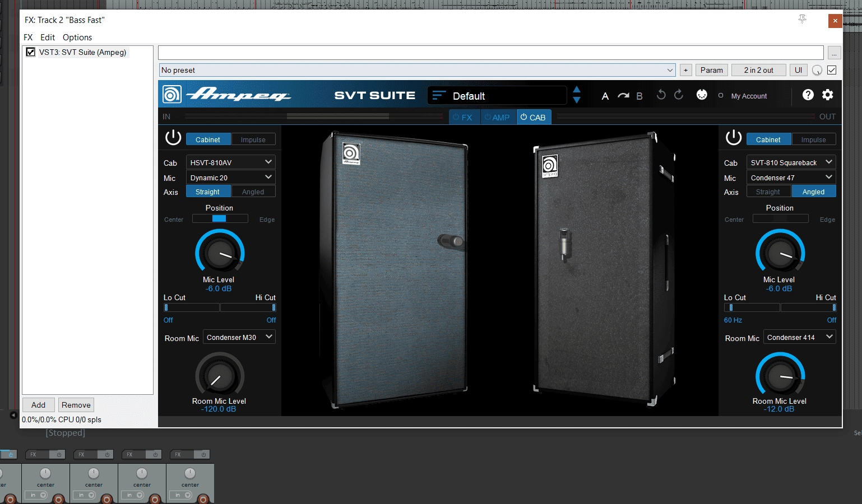Switch to the AMP section tab

[x=497, y=117]
